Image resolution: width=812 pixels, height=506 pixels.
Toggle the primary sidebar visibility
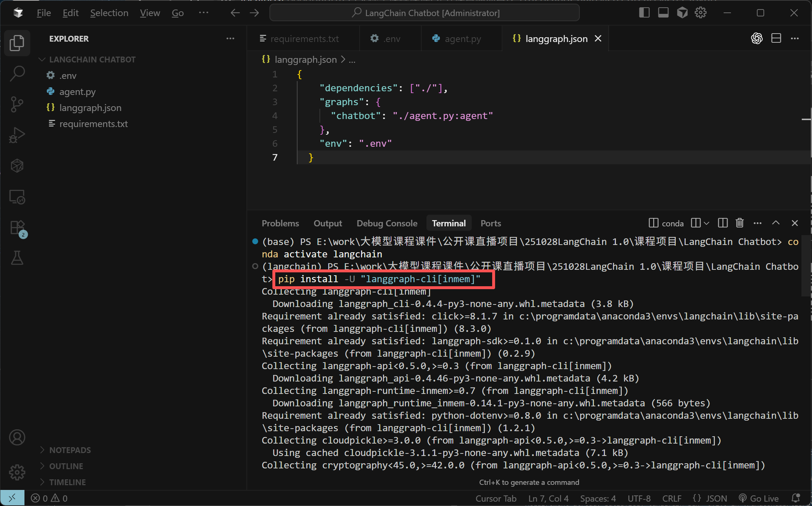click(644, 13)
